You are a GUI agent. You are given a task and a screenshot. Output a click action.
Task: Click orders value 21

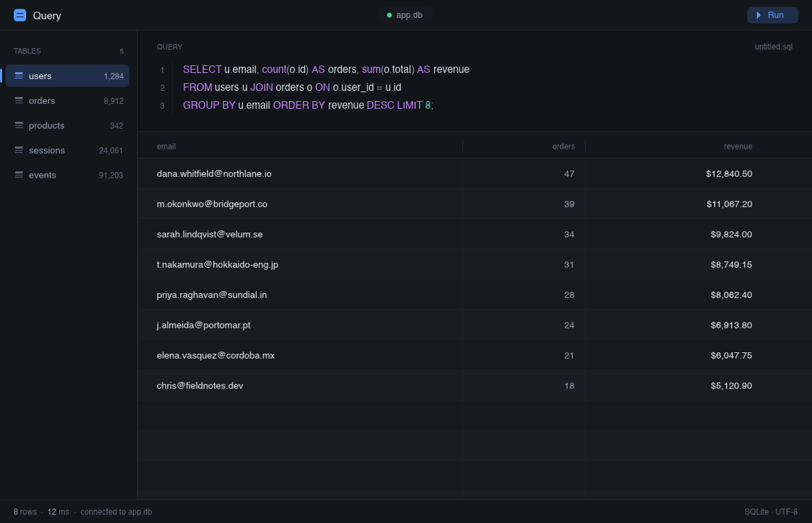point(569,355)
